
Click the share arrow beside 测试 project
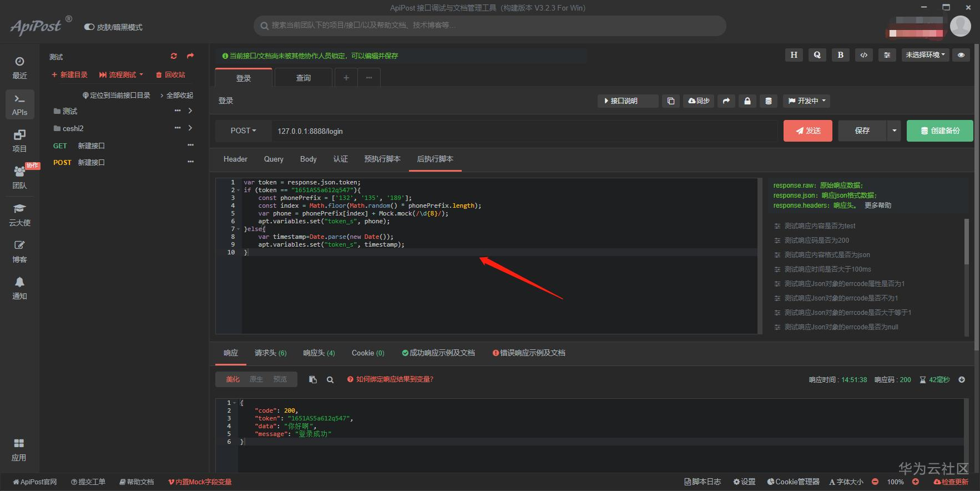pos(190,56)
